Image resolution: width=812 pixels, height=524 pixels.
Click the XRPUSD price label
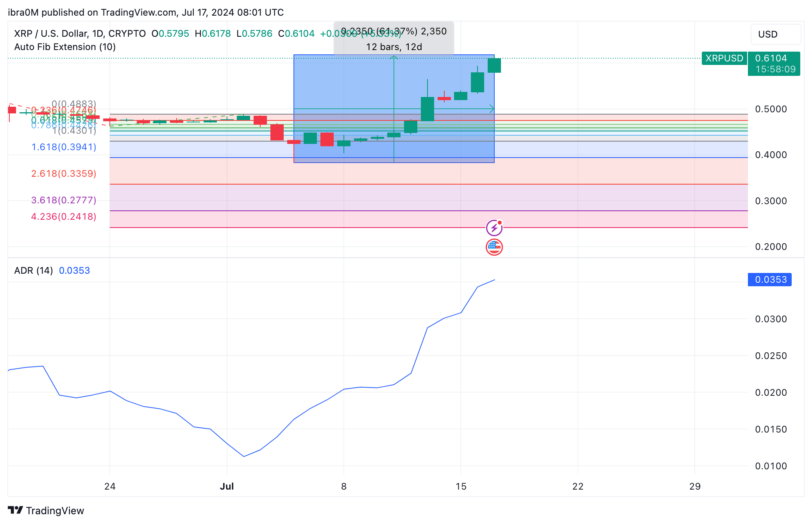click(724, 58)
